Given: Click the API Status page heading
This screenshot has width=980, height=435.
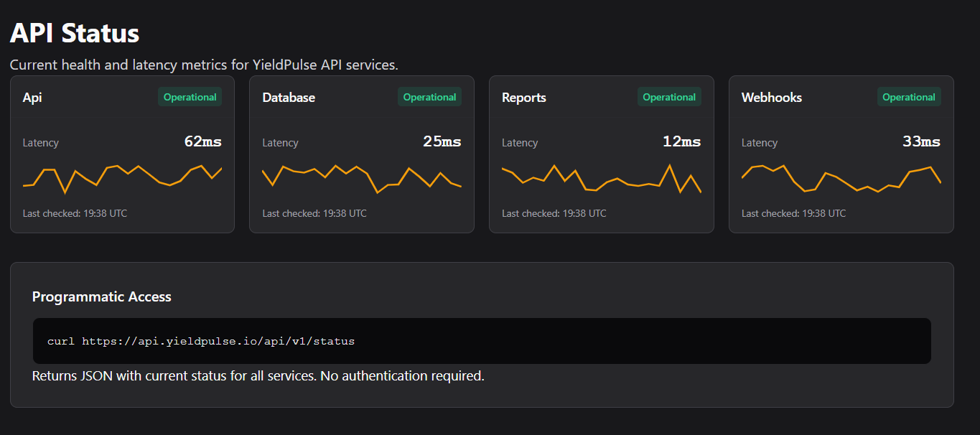Looking at the screenshot, I should [x=75, y=33].
